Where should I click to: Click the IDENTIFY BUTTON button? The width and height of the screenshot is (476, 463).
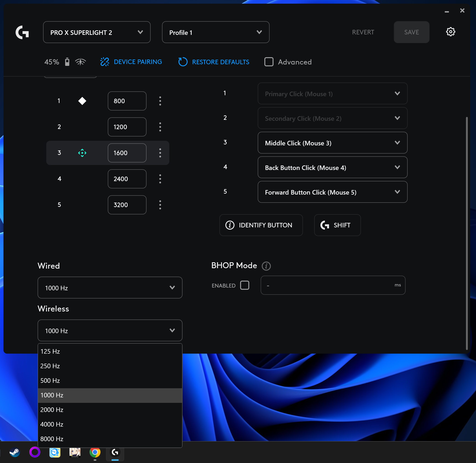tap(261, 225)
